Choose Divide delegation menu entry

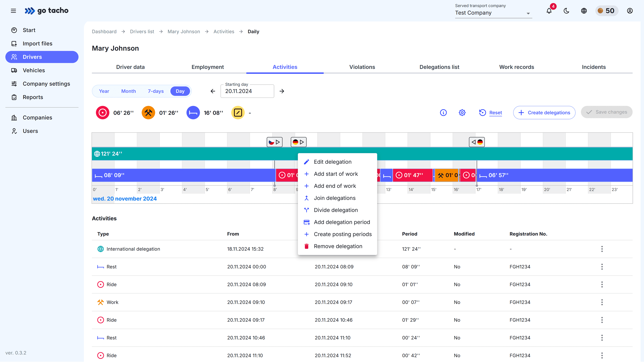[337, 210]
